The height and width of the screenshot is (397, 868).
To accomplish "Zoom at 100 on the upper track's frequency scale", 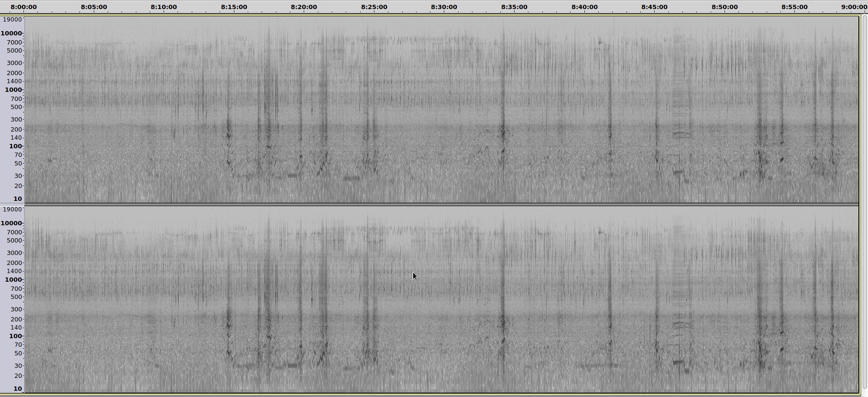I will coord(15,146).
